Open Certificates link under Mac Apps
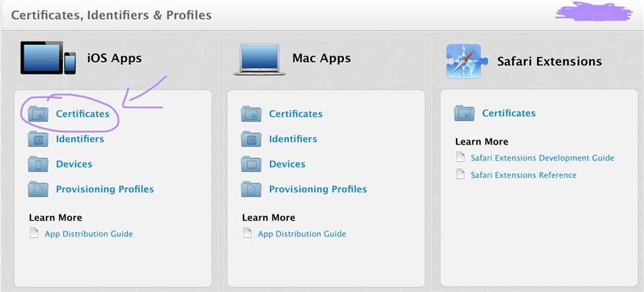Image resolution: width=644 pixels, height=292 pixels. click(296, 114)
